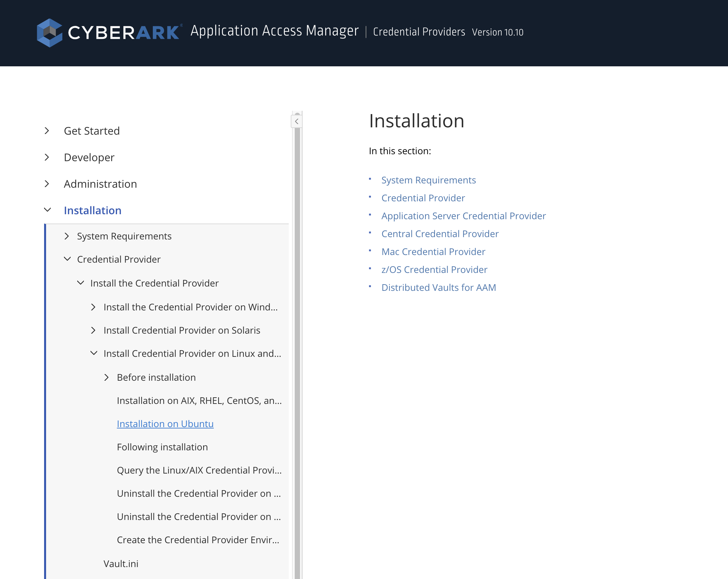Expand Install Credential Provider on Solaris
728x579 pixels.
click(93, 330)
